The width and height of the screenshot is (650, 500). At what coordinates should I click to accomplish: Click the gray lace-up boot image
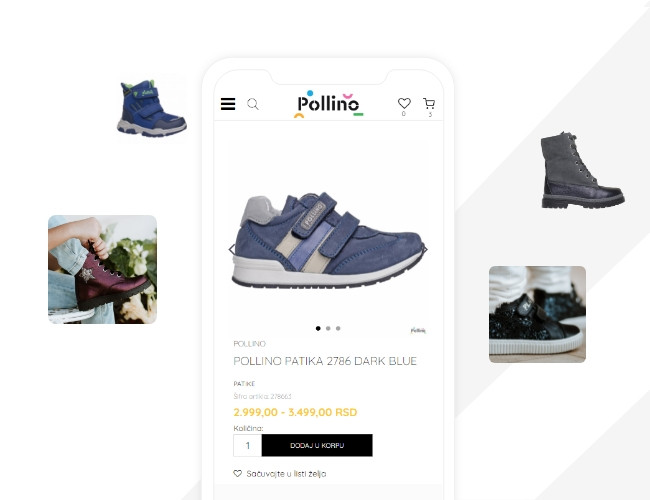(582, 170)
